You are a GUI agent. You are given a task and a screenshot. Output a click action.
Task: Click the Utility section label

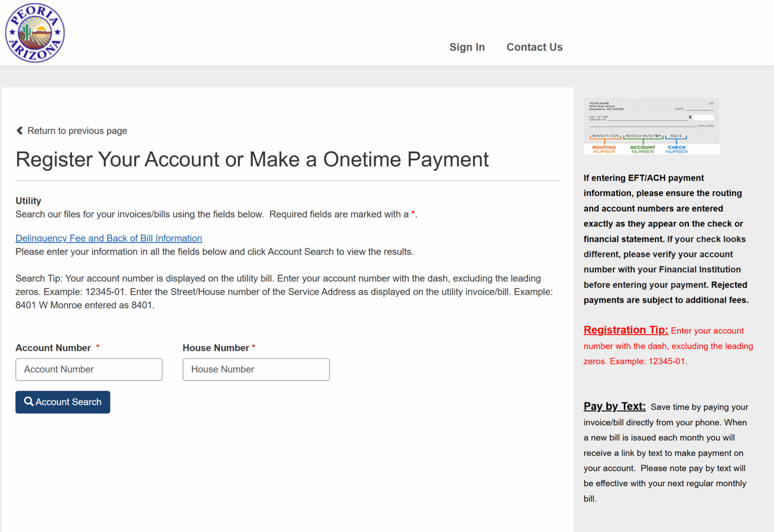click(28, 201)
